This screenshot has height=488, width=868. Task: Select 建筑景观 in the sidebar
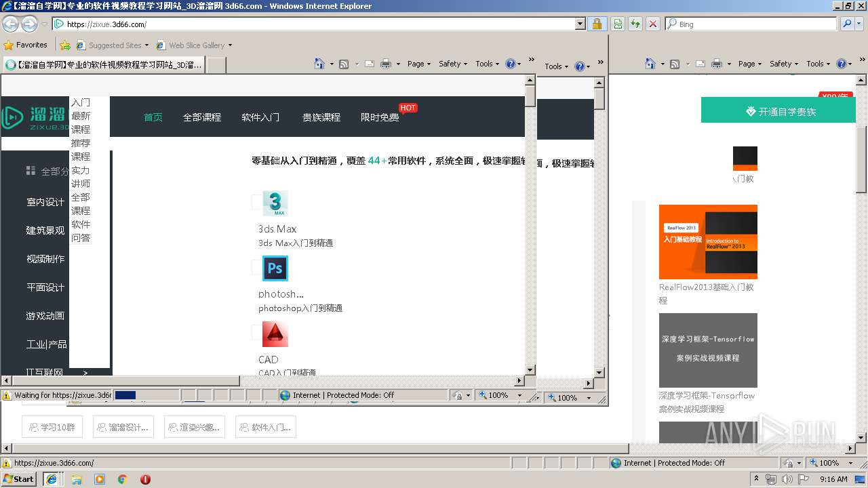45,230
